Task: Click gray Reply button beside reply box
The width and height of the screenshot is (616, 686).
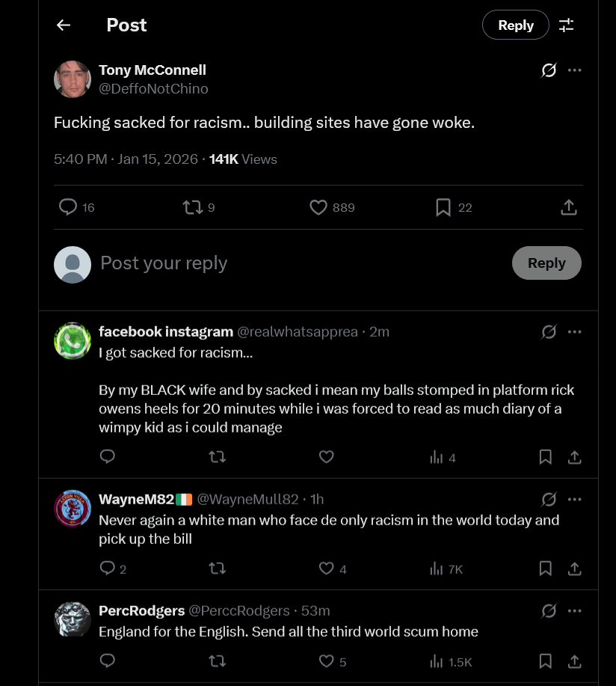Action: pyautogui.click(x=546, y=263)
